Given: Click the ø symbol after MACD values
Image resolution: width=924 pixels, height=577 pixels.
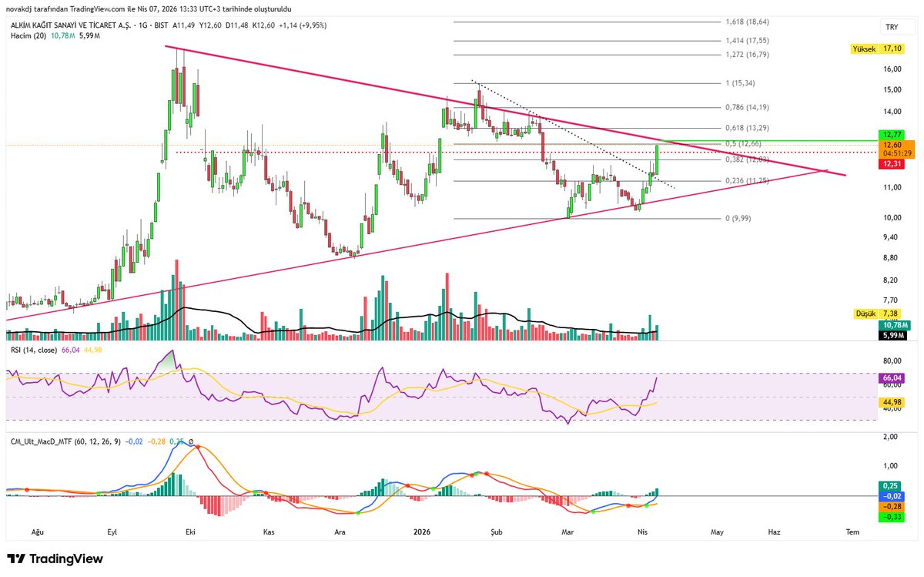Looking at the screenshot, I should [x=191, y=444].
